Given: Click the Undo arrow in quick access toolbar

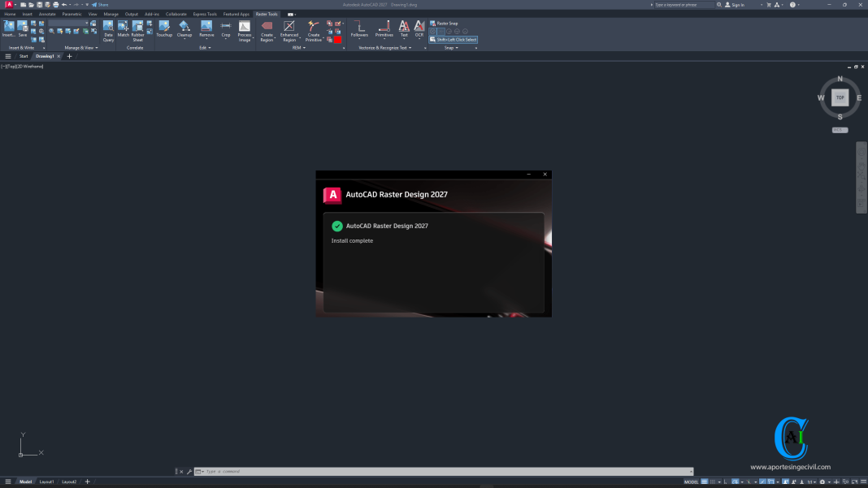Looking at the screenshot, I should coord(64,4).
